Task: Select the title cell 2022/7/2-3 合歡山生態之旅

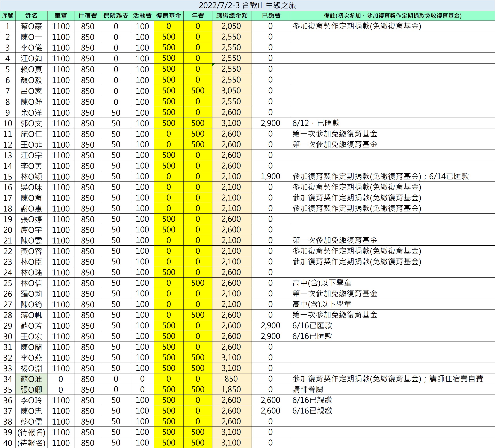Action: [247, 5]
